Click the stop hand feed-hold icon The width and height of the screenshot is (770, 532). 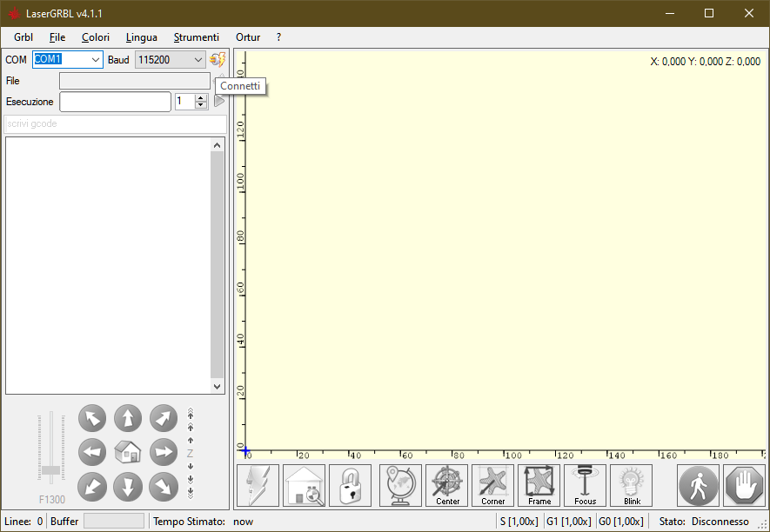point(745,485)
